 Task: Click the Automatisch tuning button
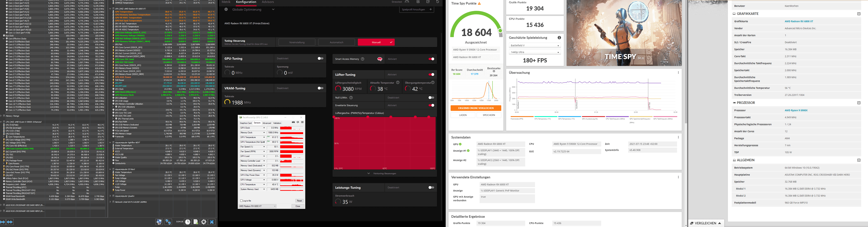click(336, 42)
